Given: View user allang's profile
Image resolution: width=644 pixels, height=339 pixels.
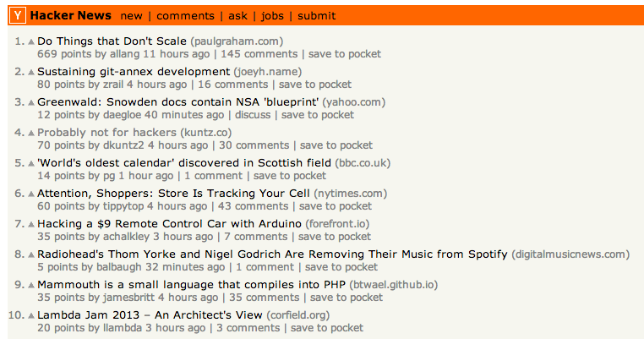Looking at the screenshot, I should 125,54.
